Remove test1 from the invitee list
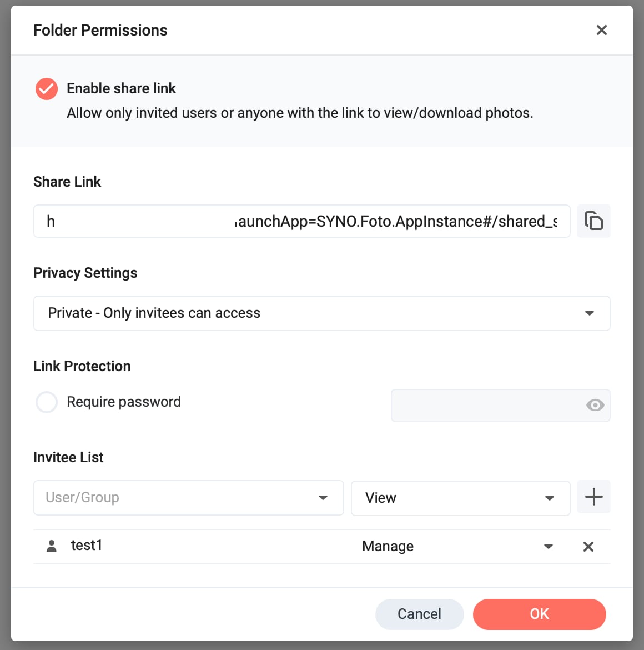This screenshot has width=644, height=650. [588, 546]
